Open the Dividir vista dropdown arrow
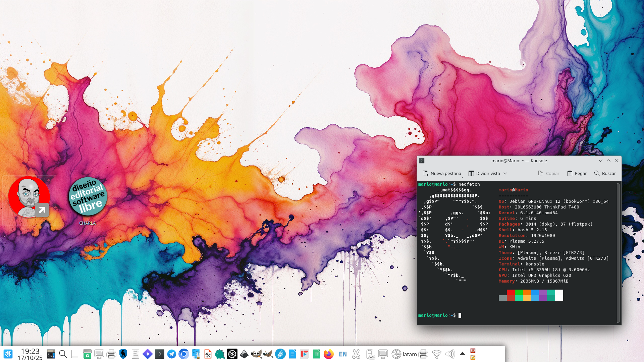 coord(505,174)
